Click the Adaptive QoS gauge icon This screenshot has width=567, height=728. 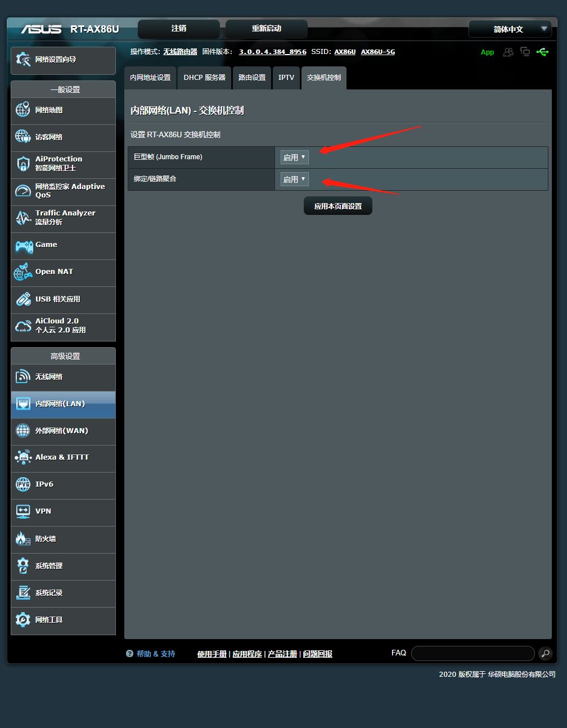tap(22, 191)
